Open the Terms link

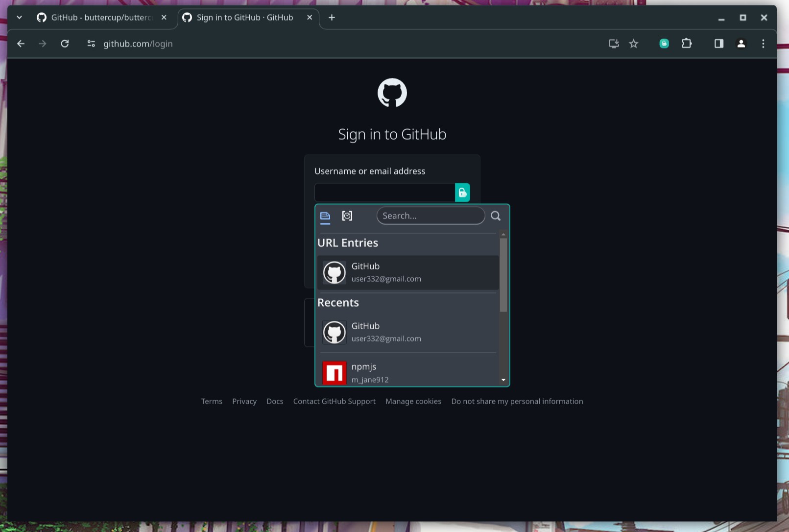(212, 401)
